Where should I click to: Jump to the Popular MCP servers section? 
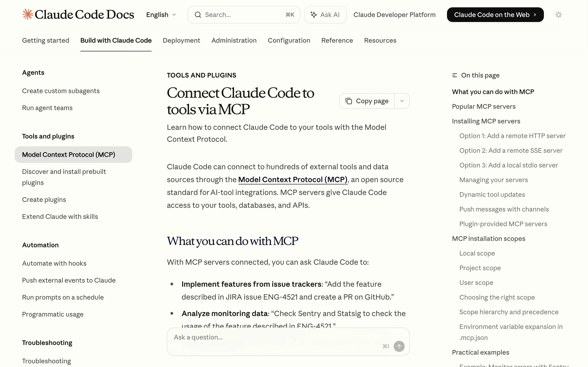click(483, 107)
